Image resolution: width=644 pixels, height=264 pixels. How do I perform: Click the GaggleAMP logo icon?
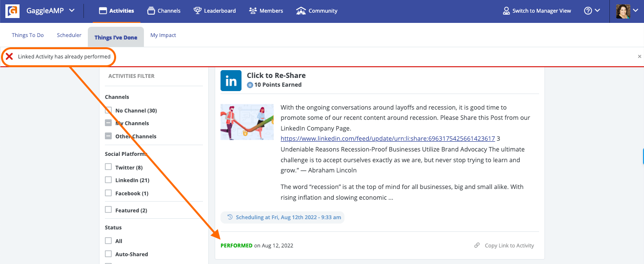pyautogui.click(x=13, y=11)
